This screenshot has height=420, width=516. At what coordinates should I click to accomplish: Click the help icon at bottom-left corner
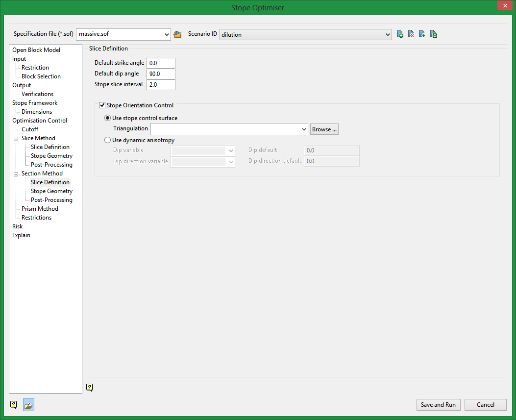[14, 405]
